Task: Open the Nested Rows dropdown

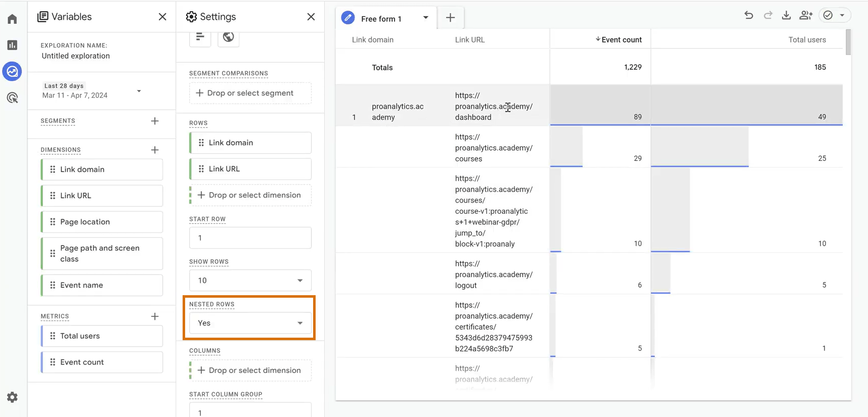Action: click(250, 323)
